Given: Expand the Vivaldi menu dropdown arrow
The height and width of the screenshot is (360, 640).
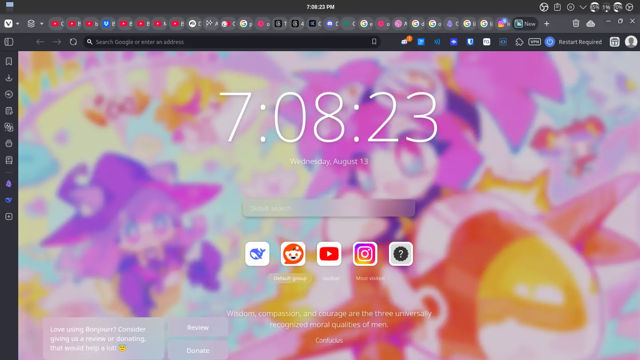Looking at the screenshot, I should pos(18,24).
